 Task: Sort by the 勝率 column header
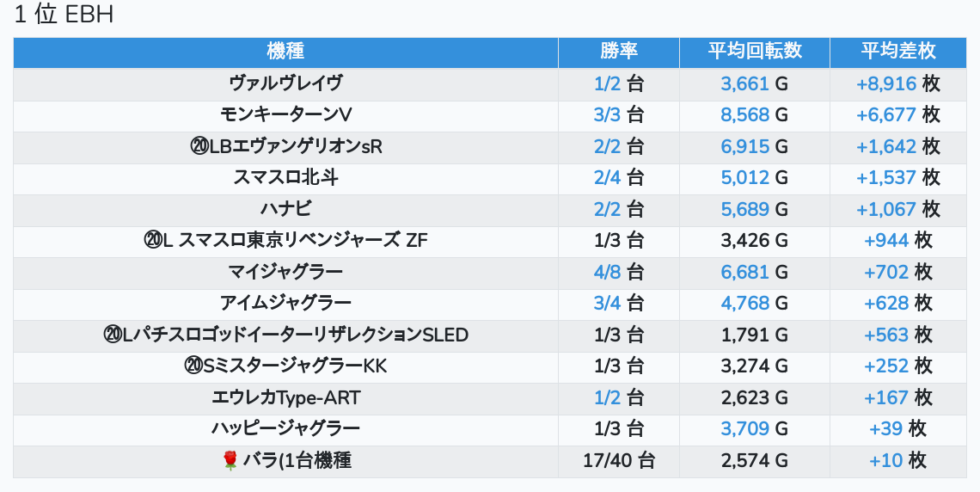pos(619,52)
